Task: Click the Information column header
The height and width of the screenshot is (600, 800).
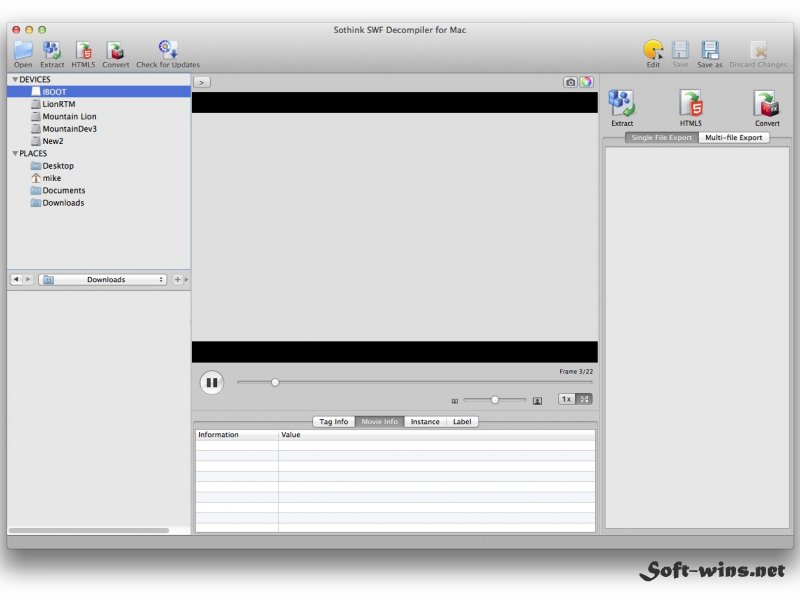Action: [237, 435]
